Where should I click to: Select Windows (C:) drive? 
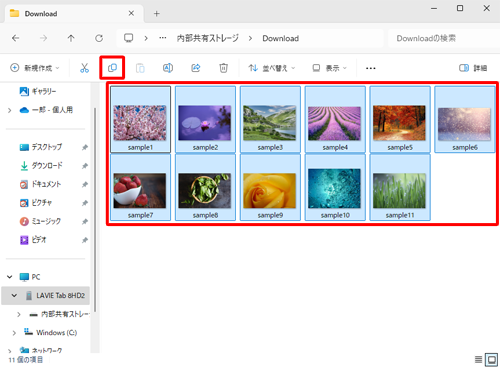50,332
